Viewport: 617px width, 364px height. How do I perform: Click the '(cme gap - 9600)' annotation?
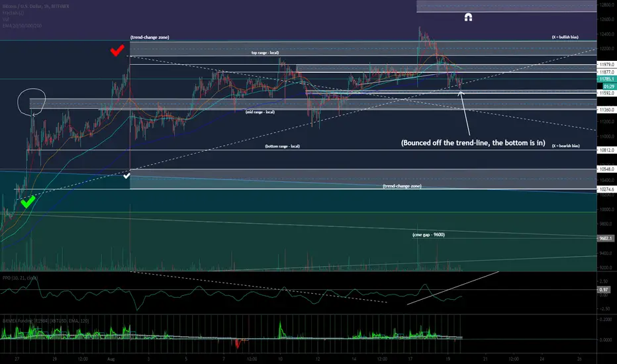pos(428,235)
